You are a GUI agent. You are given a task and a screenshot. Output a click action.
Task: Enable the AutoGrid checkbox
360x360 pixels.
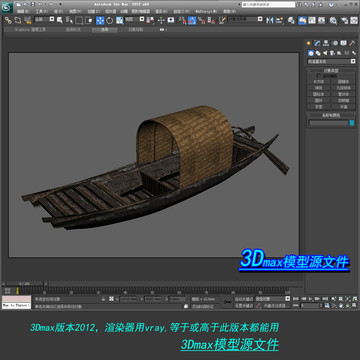[319, 76]
